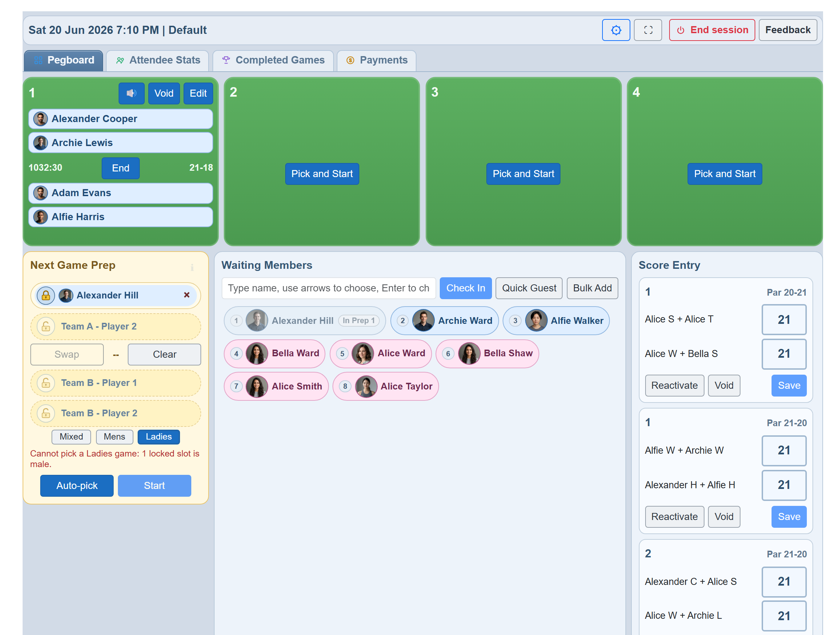Viewport: 840px width, 635px height.
Task: Edit score for Alice W + Bella S
Action: 784,354
